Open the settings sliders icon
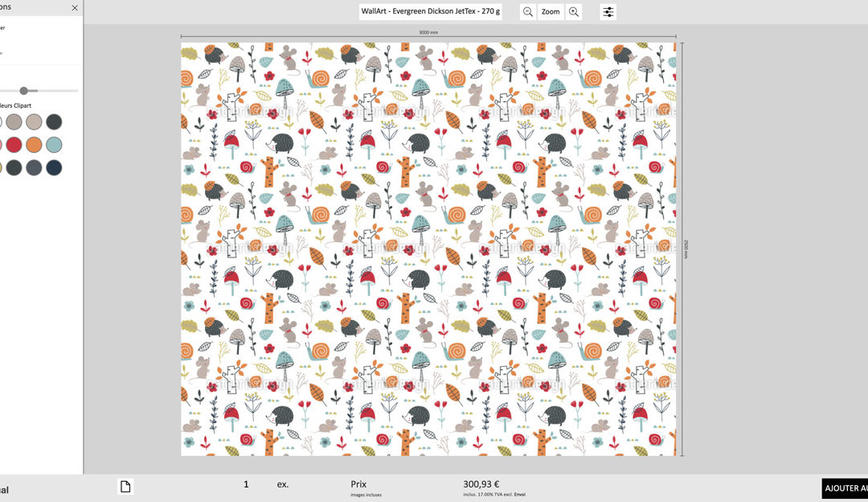868x502 pixels. click(608, 12)
